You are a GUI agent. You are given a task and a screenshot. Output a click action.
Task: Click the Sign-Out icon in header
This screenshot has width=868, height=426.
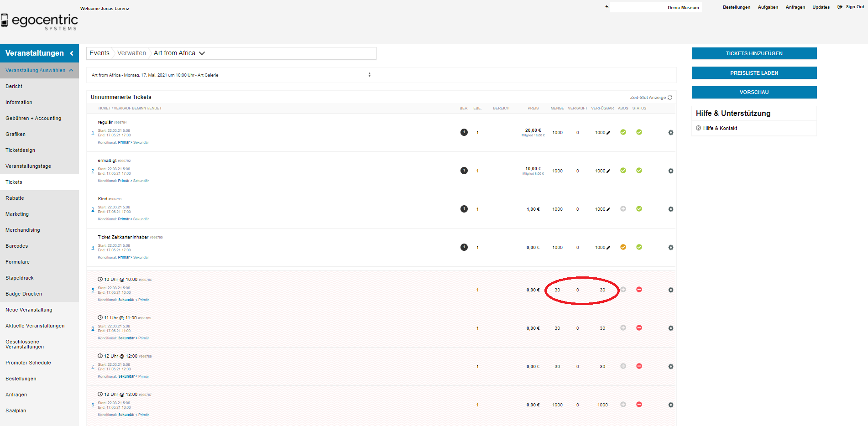(x=840, y=7)
